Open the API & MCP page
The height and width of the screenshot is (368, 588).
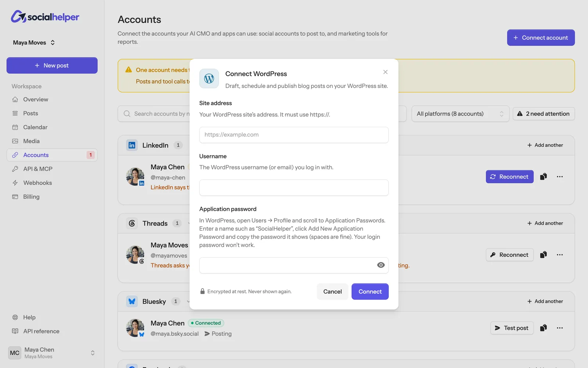click(x=52, y=169)
